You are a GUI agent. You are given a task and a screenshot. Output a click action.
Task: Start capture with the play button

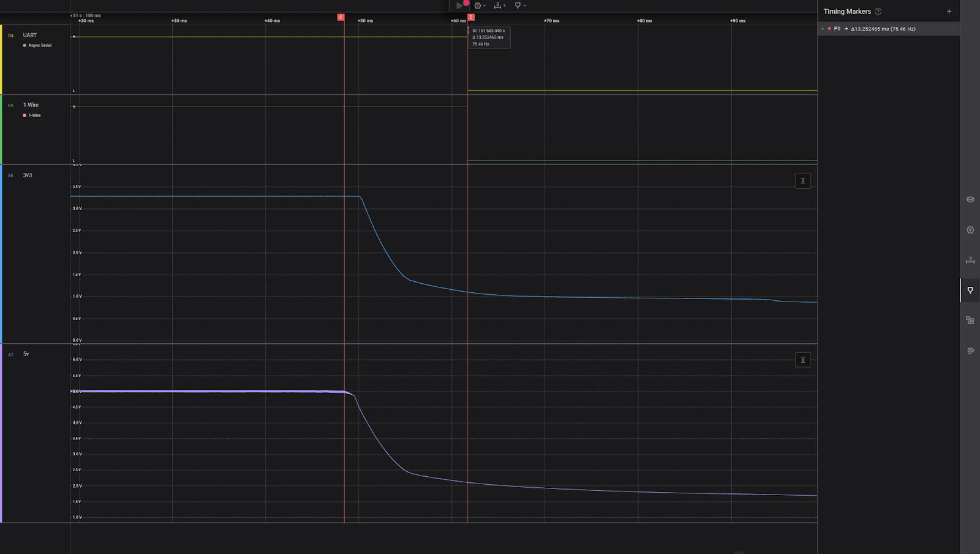(x=459, y=6)
